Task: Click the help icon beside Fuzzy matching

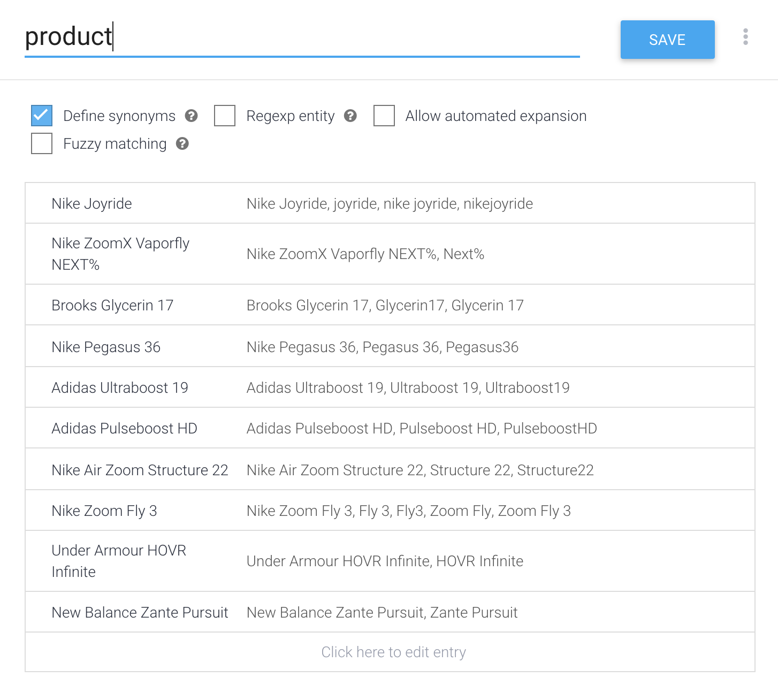Action: tap(182, 143)
